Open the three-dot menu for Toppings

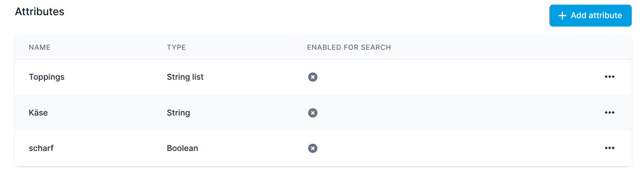609,77
